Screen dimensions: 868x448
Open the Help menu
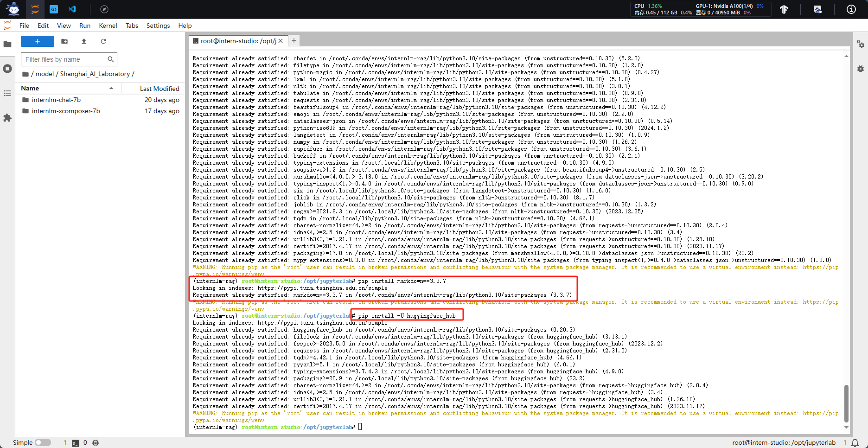click(x=185, y=26)
